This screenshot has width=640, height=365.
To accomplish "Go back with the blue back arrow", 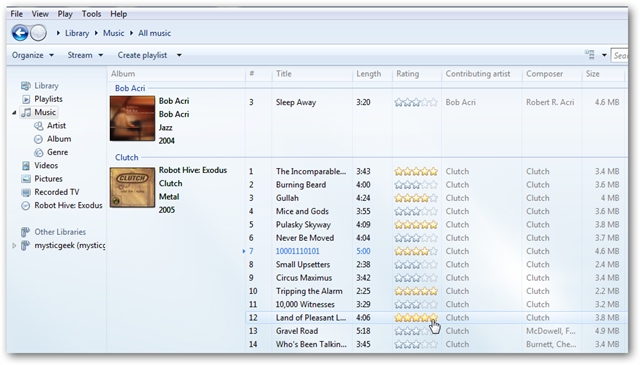I will tap(20, 33).
